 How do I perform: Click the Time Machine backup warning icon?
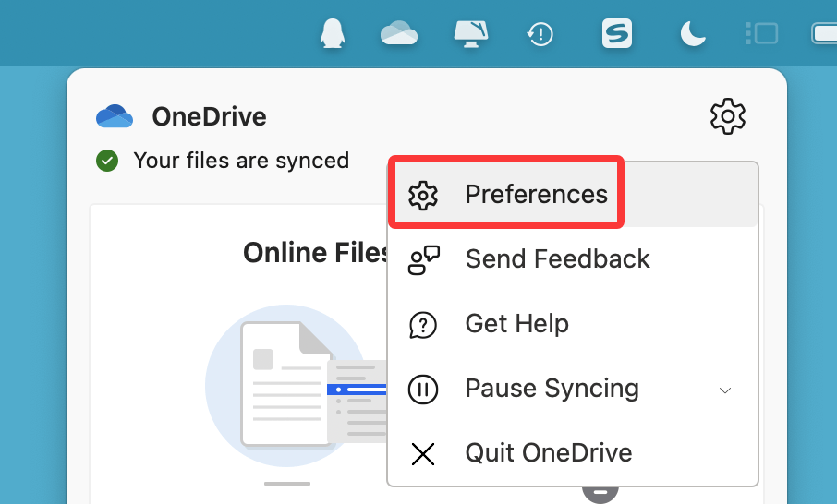(x=540, y=35)
